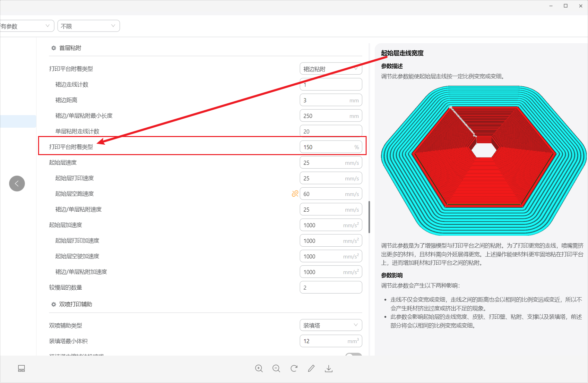Collapse the panel with the circular left arrow
This screenshot has height=383, width=588.
pyautogui.click(x=17, y=183)
